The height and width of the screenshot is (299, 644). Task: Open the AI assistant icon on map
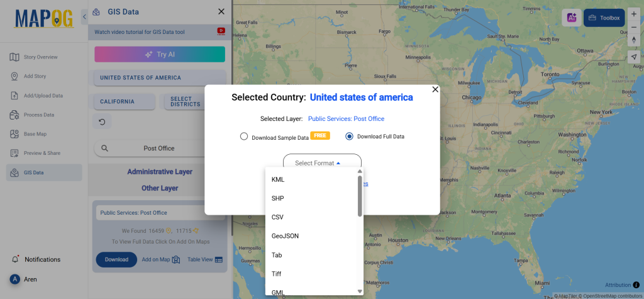click(571, 18)
